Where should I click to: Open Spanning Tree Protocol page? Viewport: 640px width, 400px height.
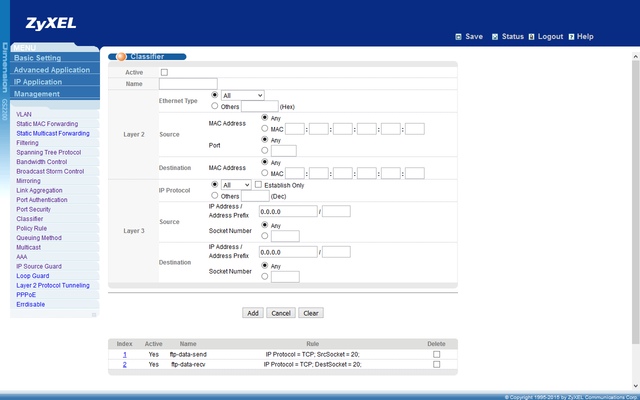(49, 152)
